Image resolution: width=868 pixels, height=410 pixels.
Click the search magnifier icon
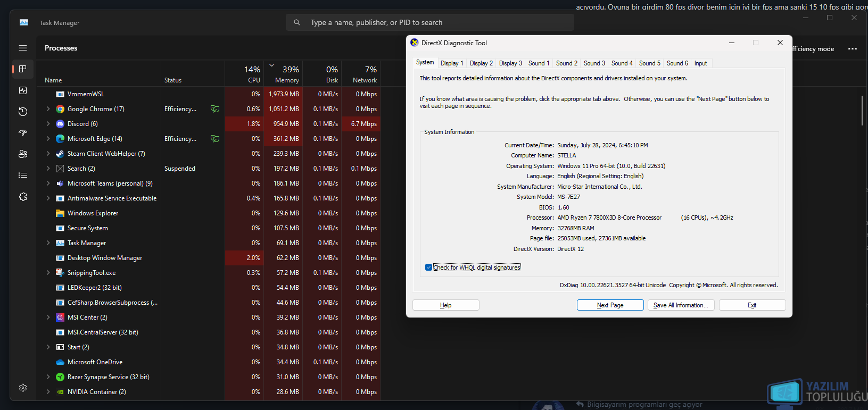(297, 22)
